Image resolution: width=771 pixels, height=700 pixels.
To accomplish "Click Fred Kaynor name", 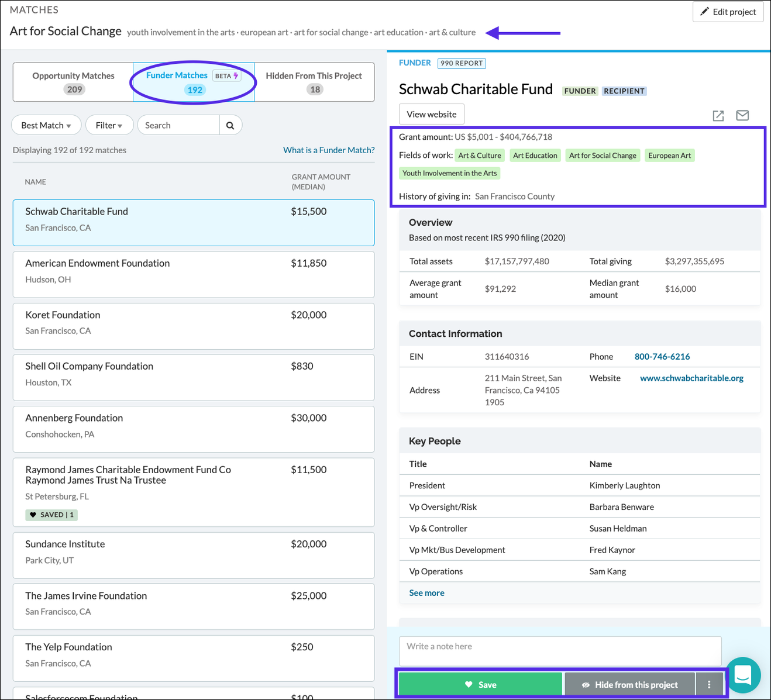I will click(612, 550).
